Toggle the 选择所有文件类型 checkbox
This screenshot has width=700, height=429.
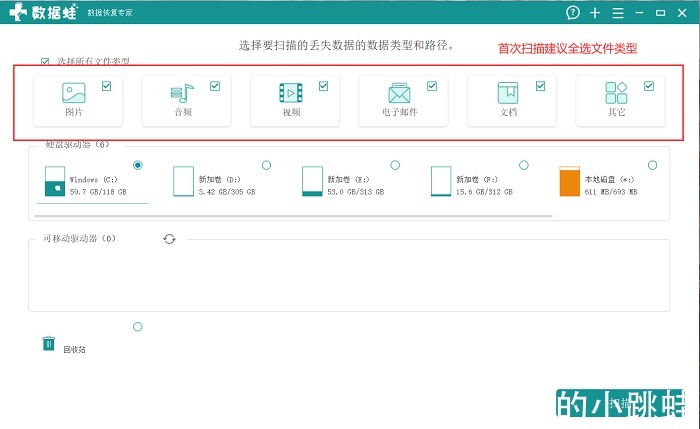tap(45, 62)
